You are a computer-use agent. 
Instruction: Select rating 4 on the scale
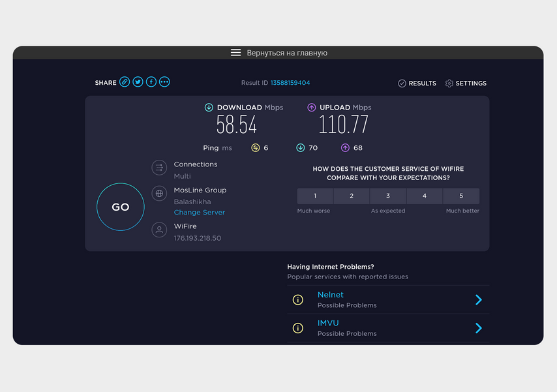pos(425,196)
